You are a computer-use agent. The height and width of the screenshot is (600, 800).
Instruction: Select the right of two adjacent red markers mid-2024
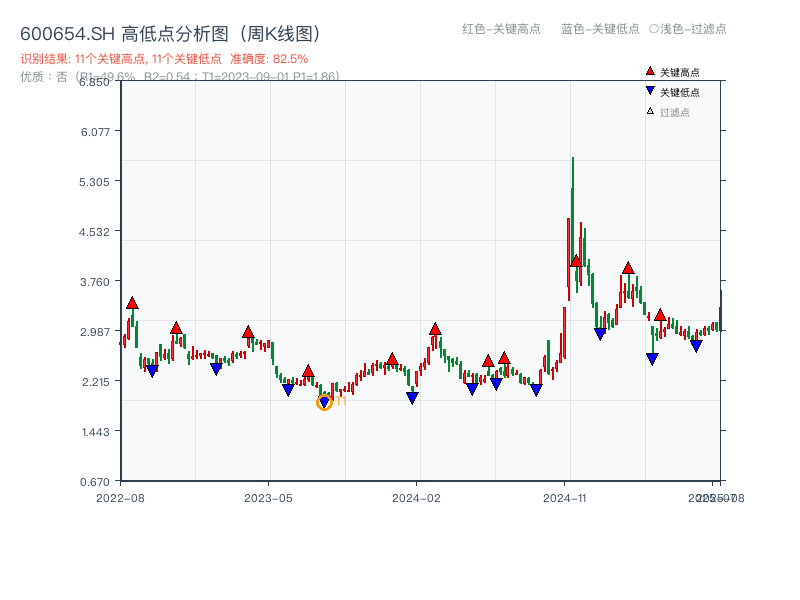(x=504, y=358)
